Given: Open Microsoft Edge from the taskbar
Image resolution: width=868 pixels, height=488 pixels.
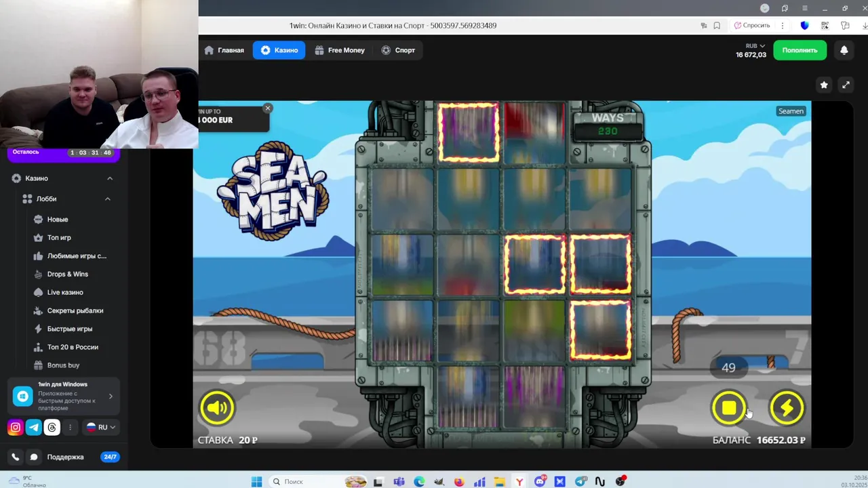Looking at the screenshot, I should pyautogui.click(x=419, y=482).
